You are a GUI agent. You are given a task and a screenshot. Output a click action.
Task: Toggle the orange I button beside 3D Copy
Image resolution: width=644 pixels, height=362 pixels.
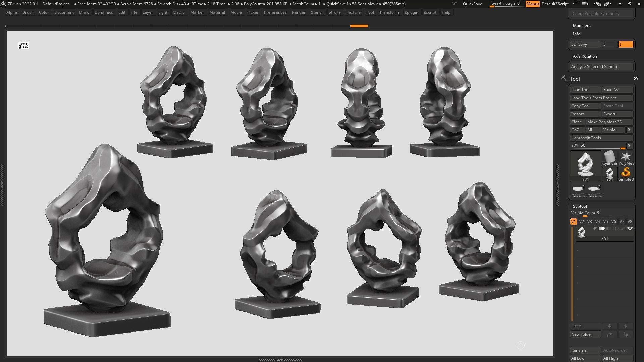[626, 44]
